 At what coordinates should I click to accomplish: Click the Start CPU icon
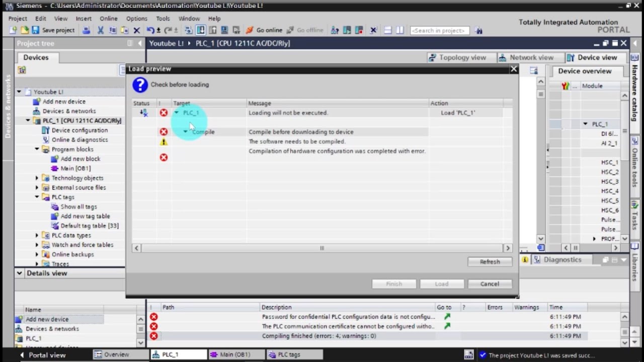(347, 30)
